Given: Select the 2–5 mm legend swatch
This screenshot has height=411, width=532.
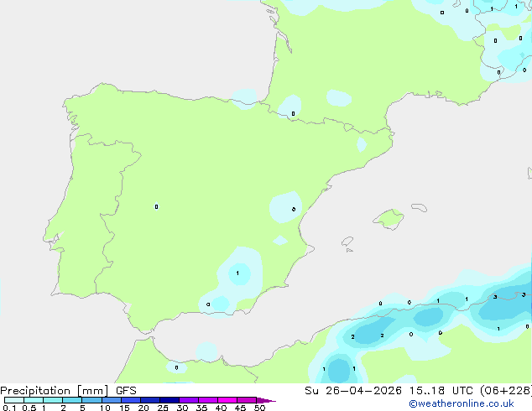Looking at the screenshot, I should (x=72, y=400).
